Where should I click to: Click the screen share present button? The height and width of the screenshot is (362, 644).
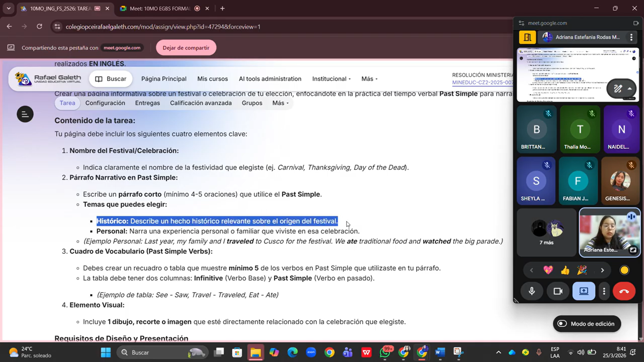click(584, 291)
